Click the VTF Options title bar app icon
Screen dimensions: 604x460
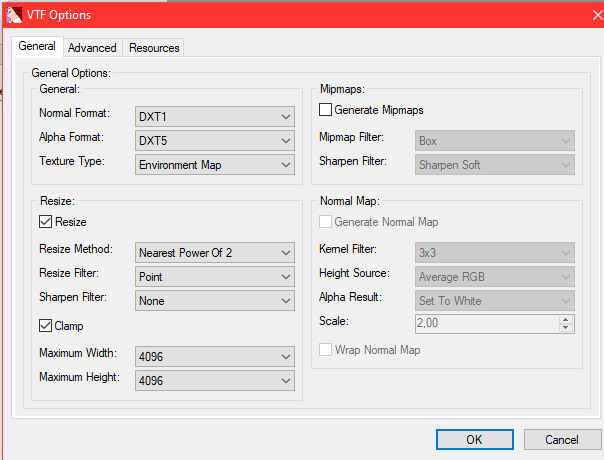point(15,15)
